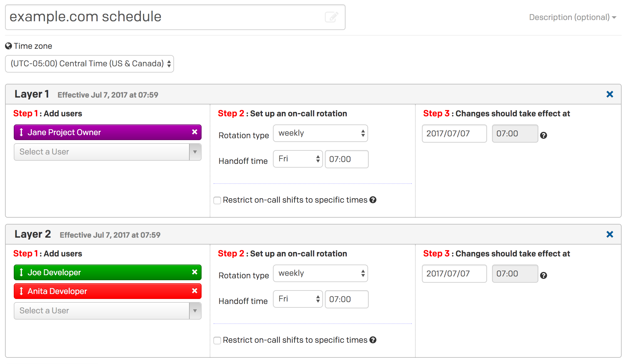
Task: Click the help icon for Layer 2 restrict shifts
Action: pos(374,340)
